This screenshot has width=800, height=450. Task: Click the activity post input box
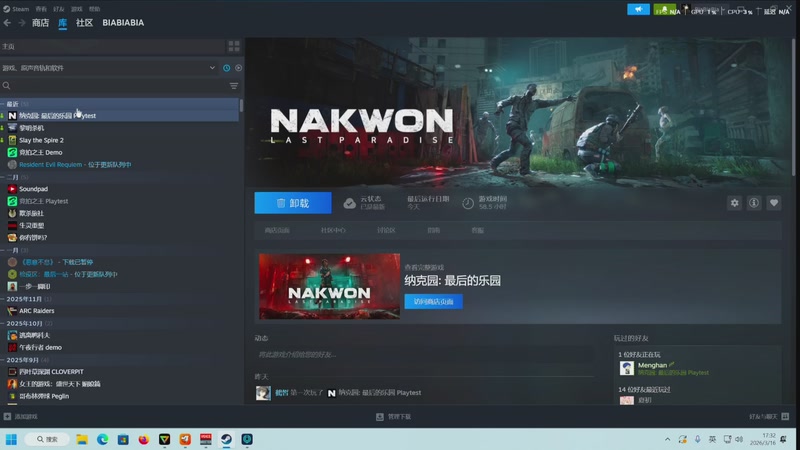(x=424, y=355)
